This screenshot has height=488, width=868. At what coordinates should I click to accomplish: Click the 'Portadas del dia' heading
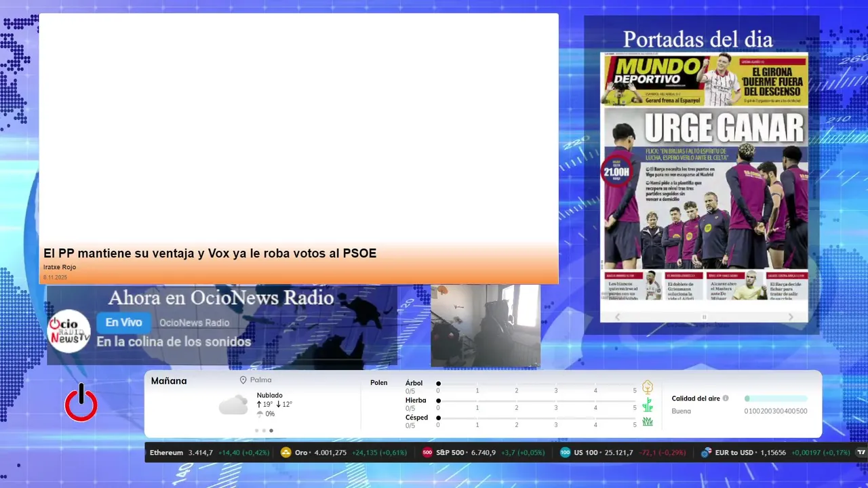[698, 39]
